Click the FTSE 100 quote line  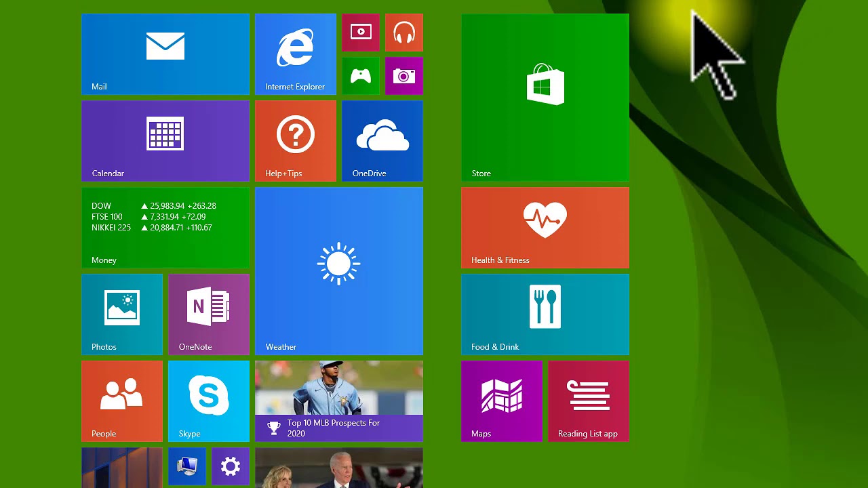pos(149,217)
